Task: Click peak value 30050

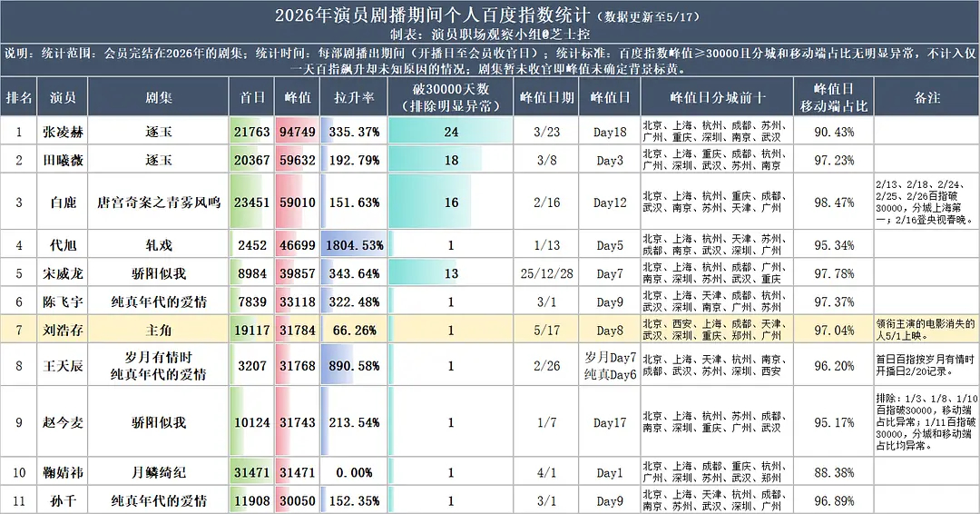Action: coord(298,501)
